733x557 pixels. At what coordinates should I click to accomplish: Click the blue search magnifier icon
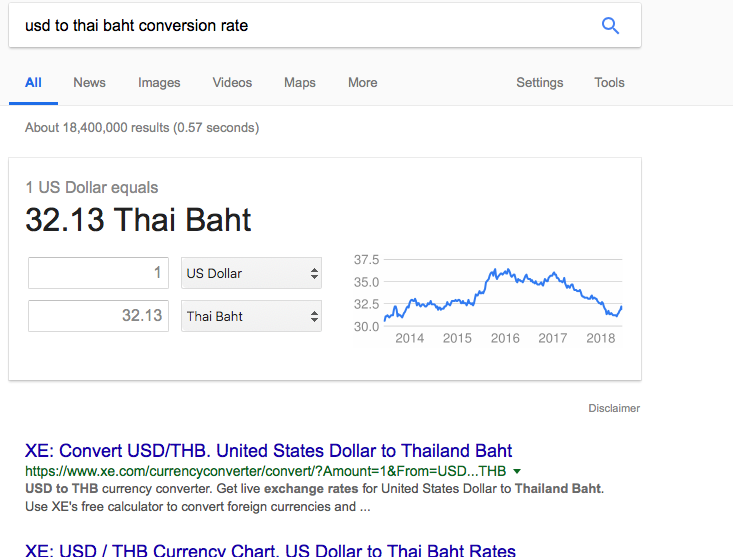[610, 26]
